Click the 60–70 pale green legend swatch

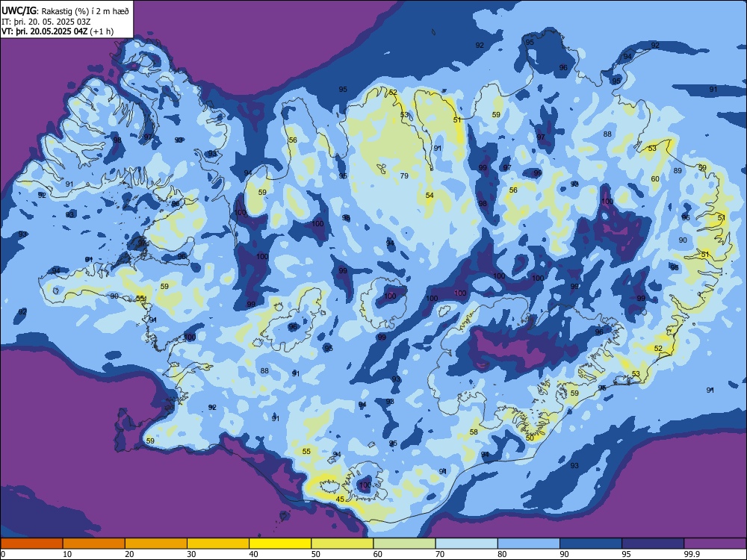404,544
